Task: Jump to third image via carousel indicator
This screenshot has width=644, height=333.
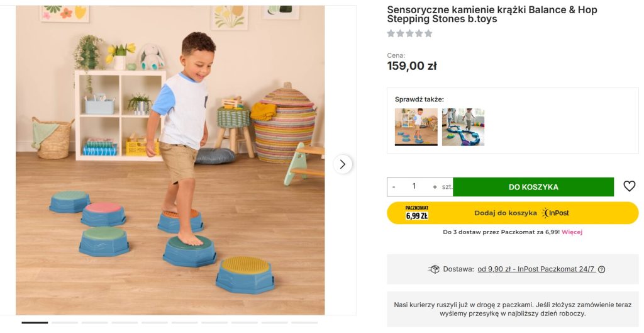Action: pyautogui.click(x=95, y=323)
